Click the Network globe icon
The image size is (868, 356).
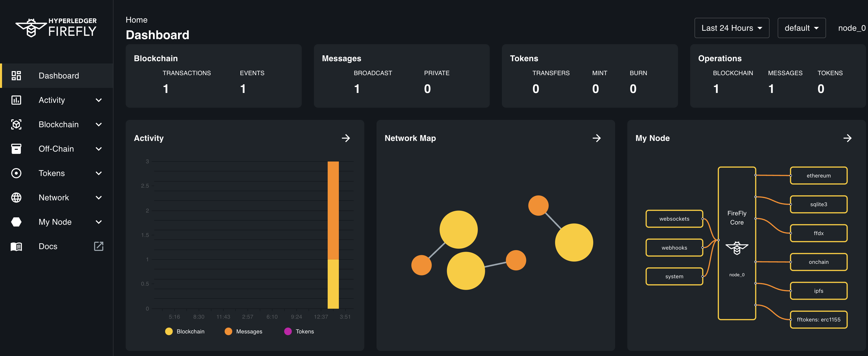click(16, 198)
